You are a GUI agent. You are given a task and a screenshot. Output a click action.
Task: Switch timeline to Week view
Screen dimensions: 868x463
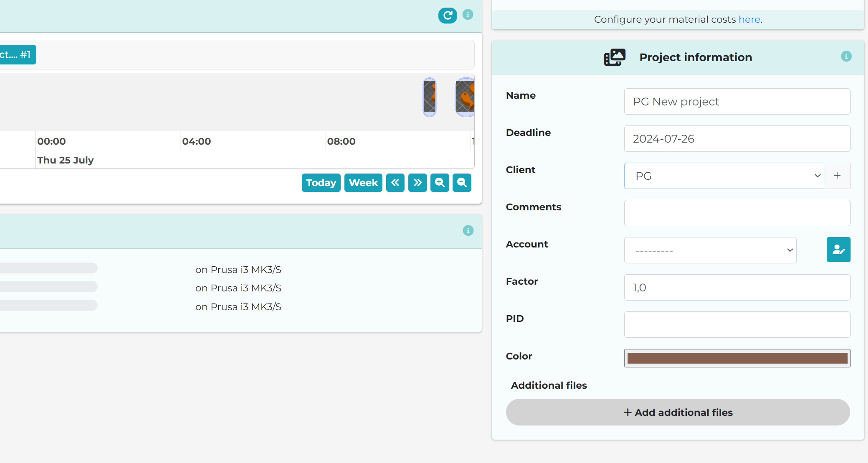click(363, 183)
